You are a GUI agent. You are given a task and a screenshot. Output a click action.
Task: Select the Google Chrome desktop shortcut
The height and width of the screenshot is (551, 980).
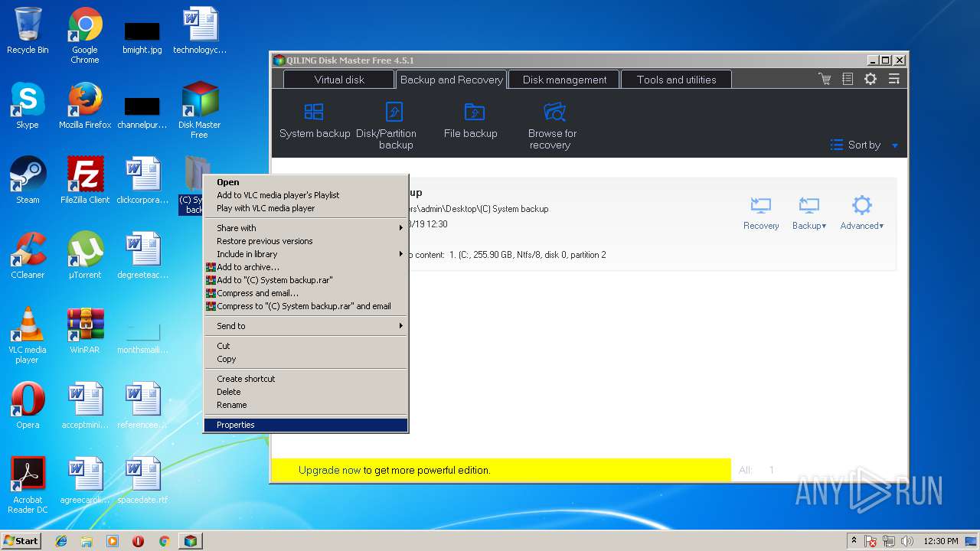click(x=85, y=35)
